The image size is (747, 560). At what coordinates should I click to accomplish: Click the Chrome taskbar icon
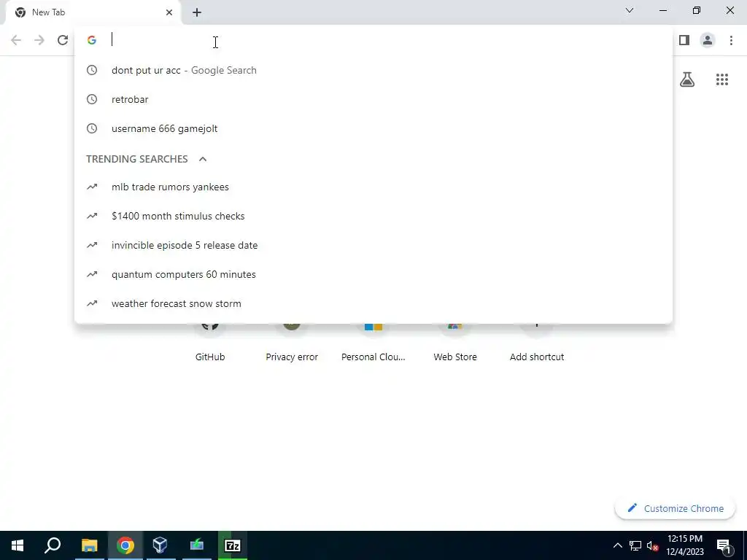(x=125, y=545)
